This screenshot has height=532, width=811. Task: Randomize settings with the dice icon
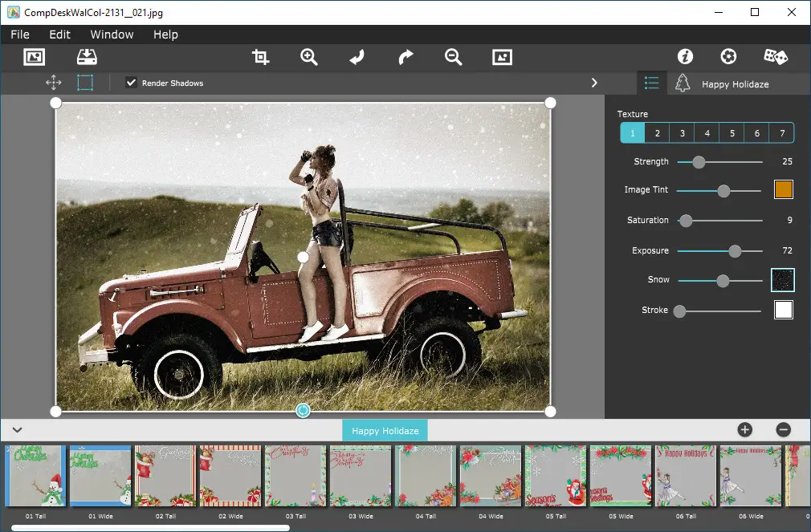775,57
